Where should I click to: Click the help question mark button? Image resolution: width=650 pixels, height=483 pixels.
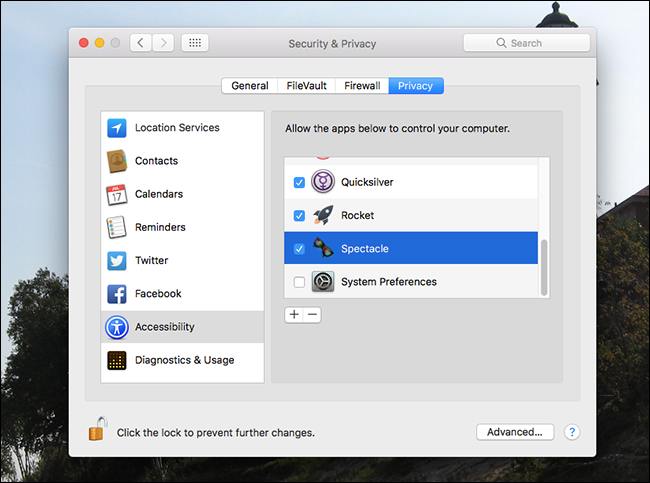click(x=572, y=432)
